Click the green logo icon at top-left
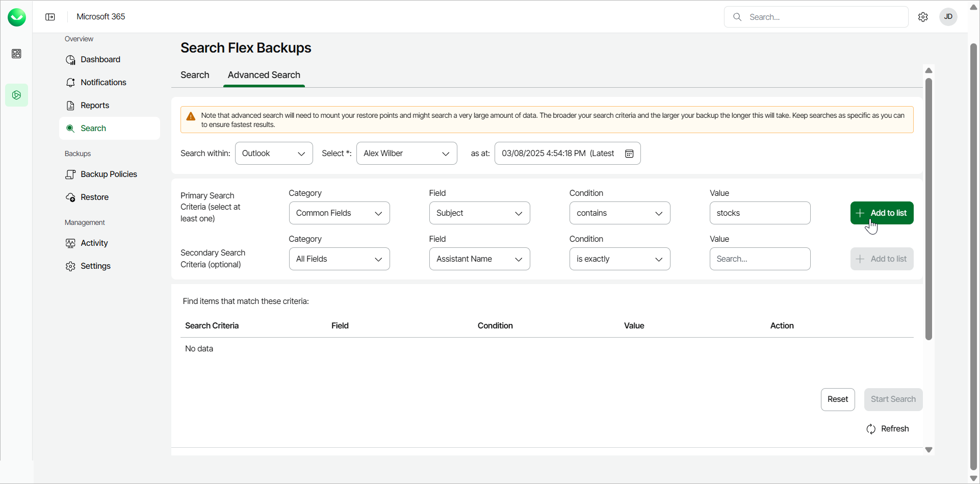This screenshot has width=980, height=484. 17,17
